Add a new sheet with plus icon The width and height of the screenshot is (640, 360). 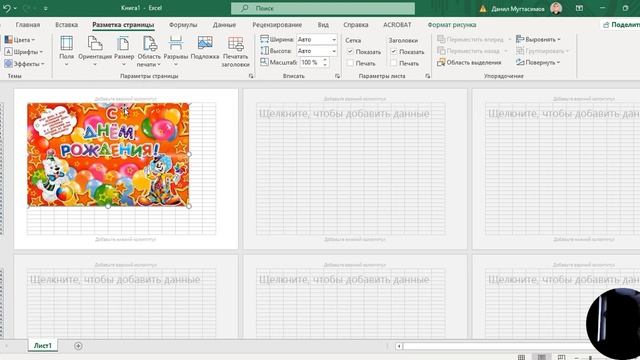78,346
